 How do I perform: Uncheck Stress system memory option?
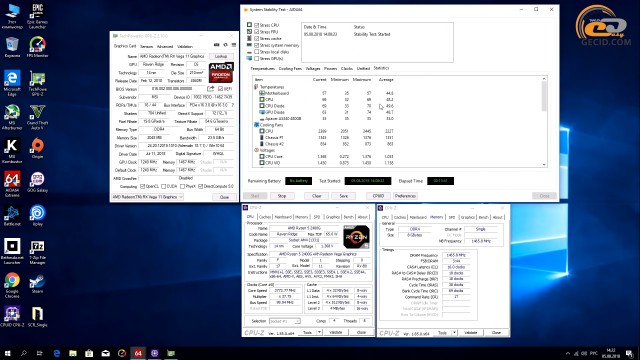tap(257, 45)
